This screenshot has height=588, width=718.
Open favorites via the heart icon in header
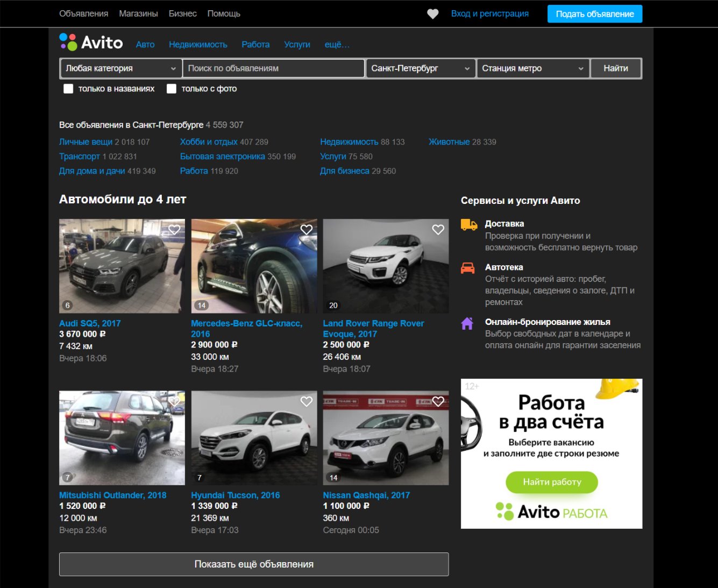coord(433,13)
